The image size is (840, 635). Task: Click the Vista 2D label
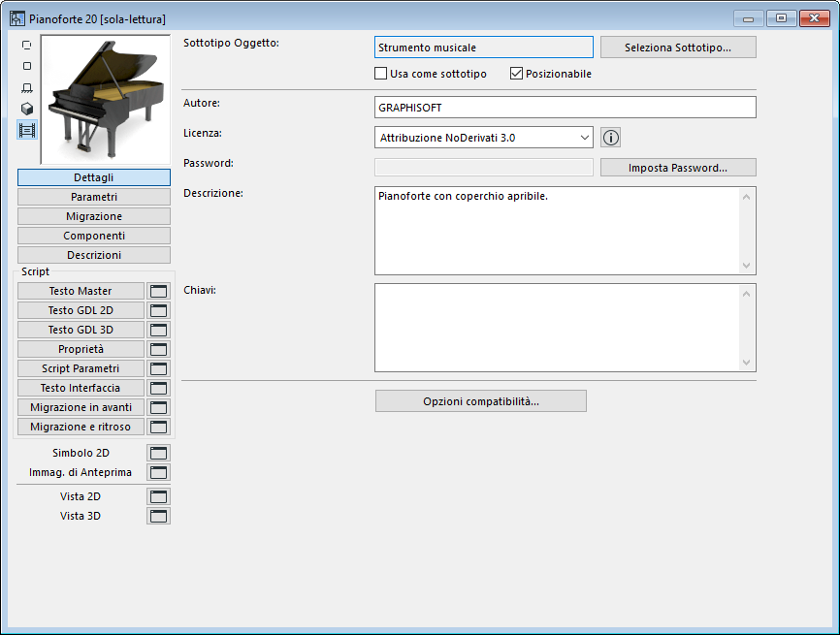(x=81, y=496)
